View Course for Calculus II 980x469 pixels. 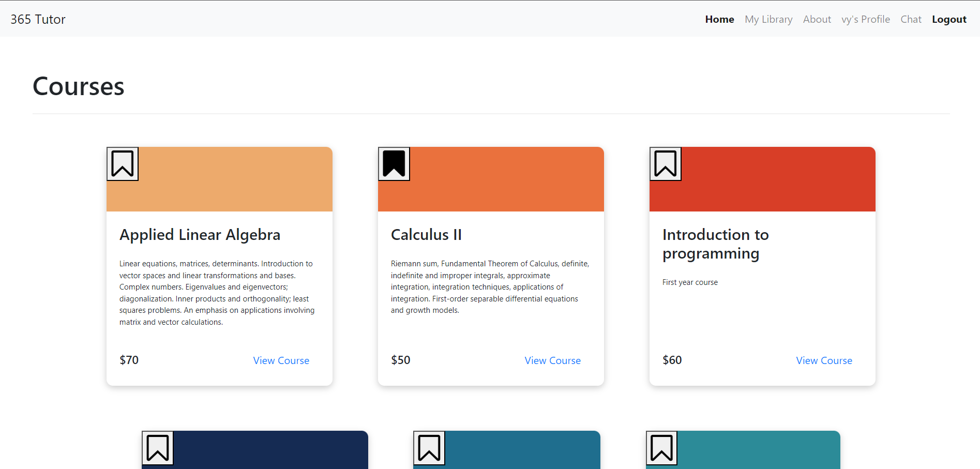553,360
